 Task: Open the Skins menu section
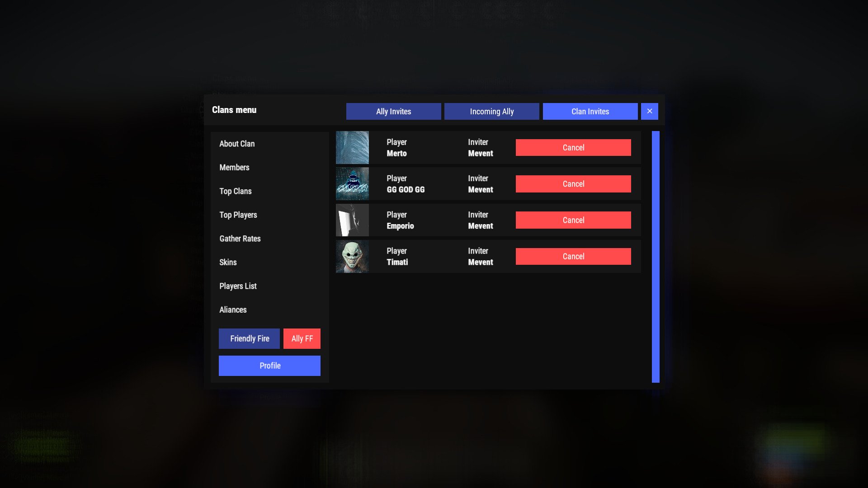point(228,262)
